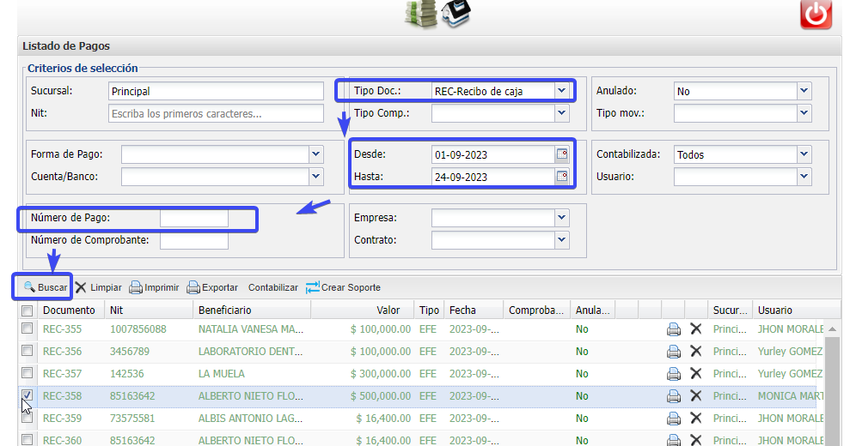Click the printer icon in REC-358 row

pyautogui.click(x=674, y=395)
